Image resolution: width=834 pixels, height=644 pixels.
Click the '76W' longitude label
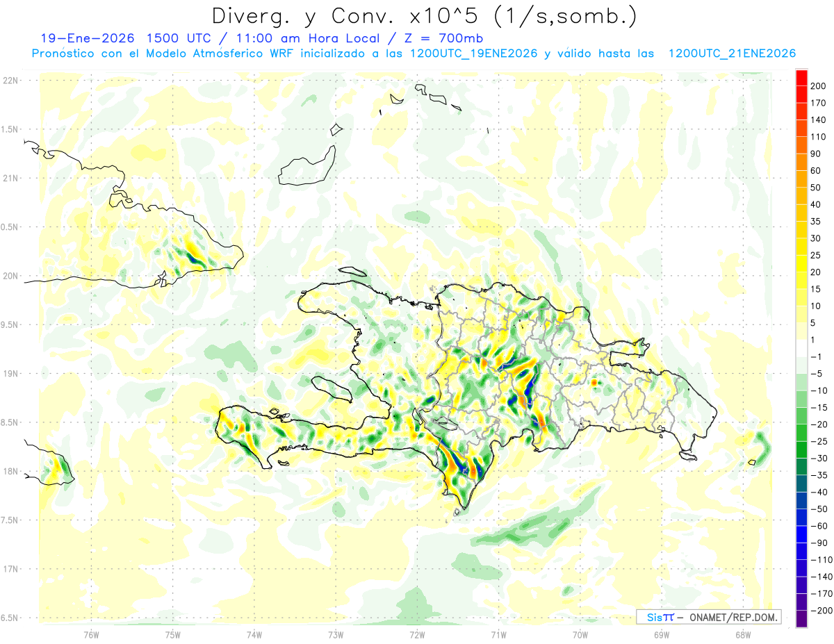point(91,634)
